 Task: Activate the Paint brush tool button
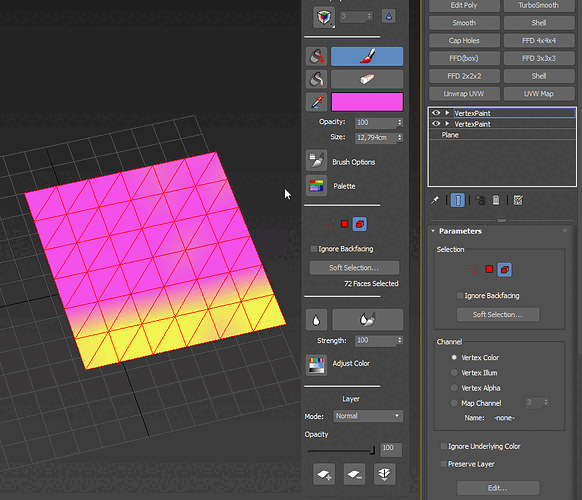click(367, 56)
